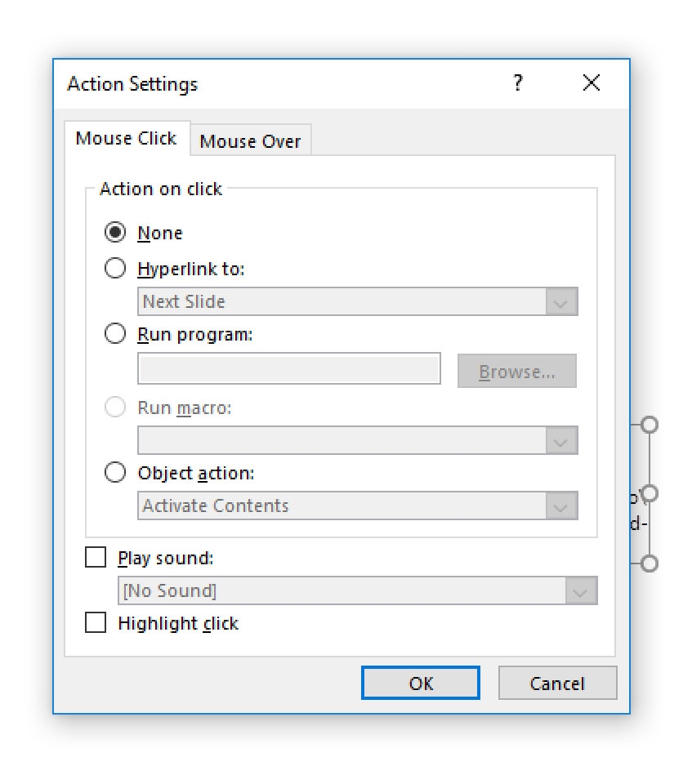The width and height of the screenshot is (692, 784).
Task: Choose the Hyperlink to radio button
Action: tap(116, 269)
